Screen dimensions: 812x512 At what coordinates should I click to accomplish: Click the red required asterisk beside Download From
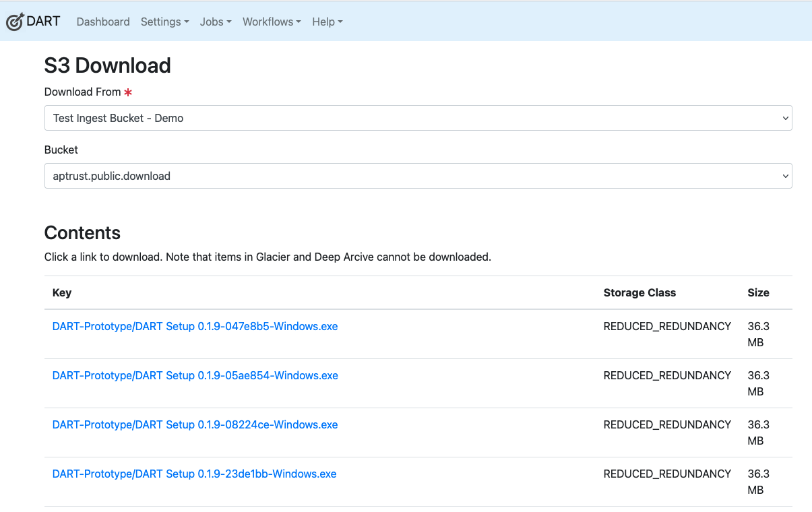[x=128, y=92]
